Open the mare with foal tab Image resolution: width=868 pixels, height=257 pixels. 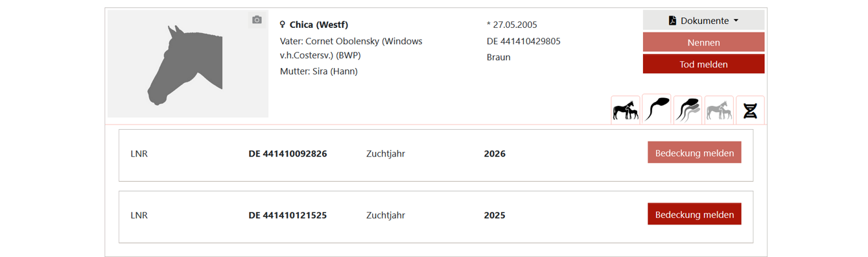(x=626, y=110)
